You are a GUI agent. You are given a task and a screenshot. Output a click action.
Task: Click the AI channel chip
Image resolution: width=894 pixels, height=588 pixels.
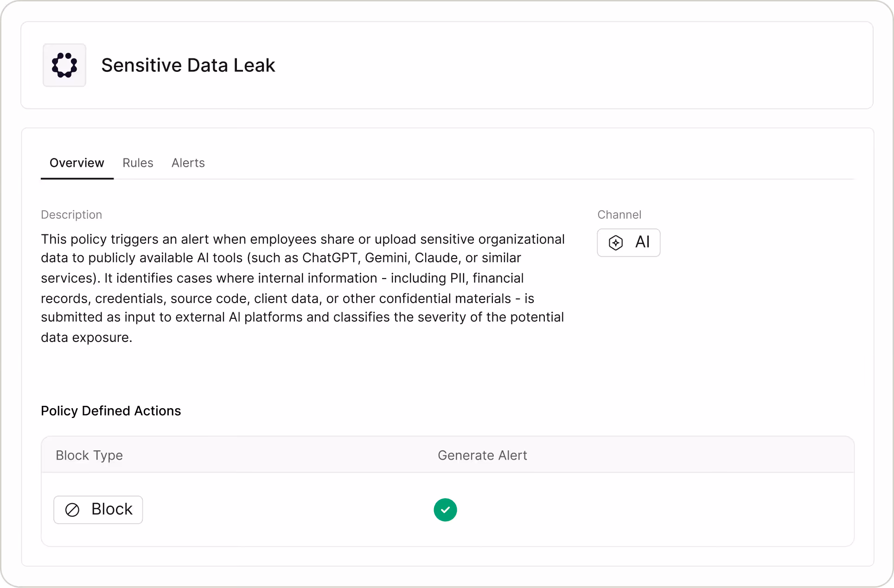(x=628, y=243)
